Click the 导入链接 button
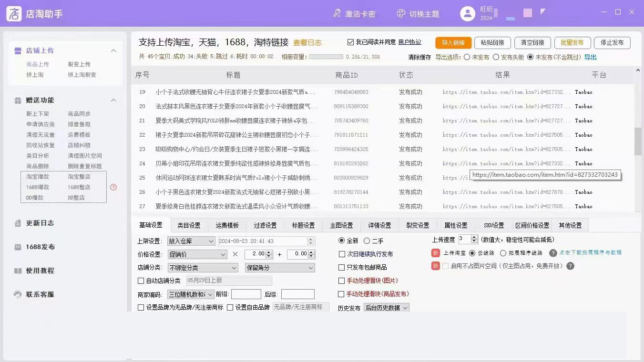The width and height of the screenshot is (644, 362). (x=453, y=42)
